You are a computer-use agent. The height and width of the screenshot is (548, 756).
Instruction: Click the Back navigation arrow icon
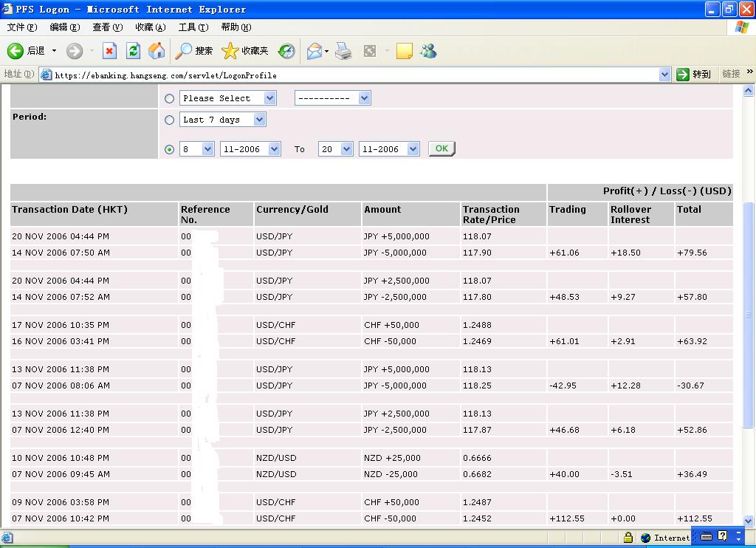[x=16, y=51]
